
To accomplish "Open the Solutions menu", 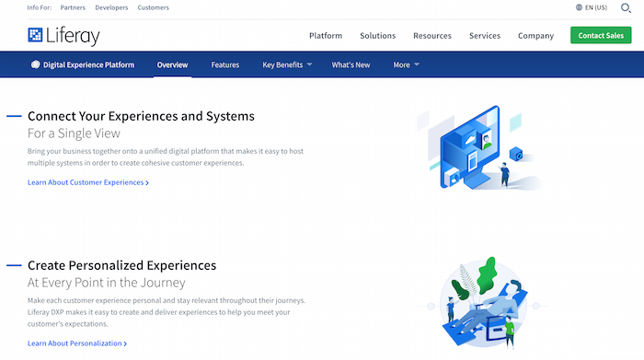I will click(x=378, y=36).
